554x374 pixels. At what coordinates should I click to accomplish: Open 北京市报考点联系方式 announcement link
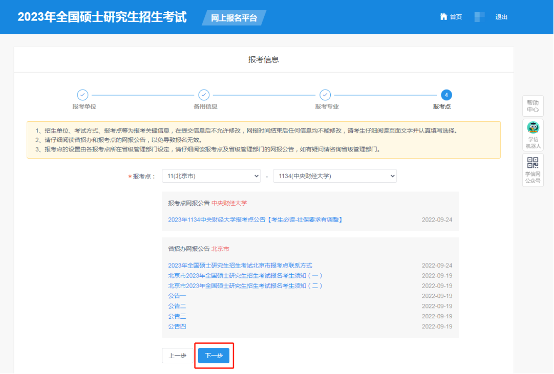240,265
